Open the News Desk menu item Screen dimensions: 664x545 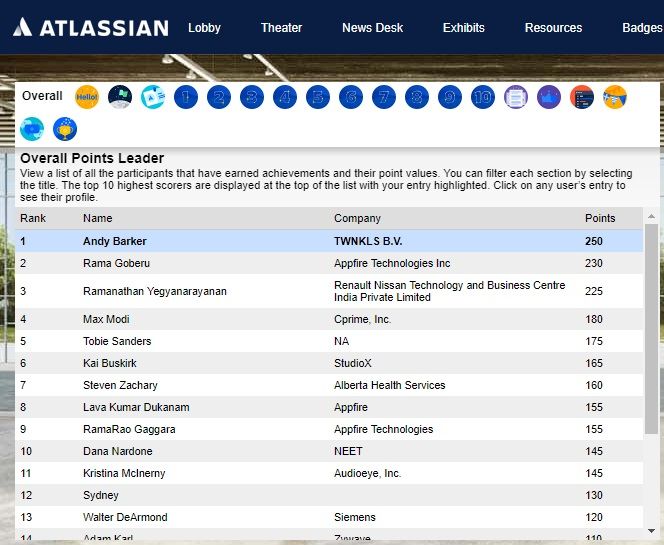click(x=373, y=28)
